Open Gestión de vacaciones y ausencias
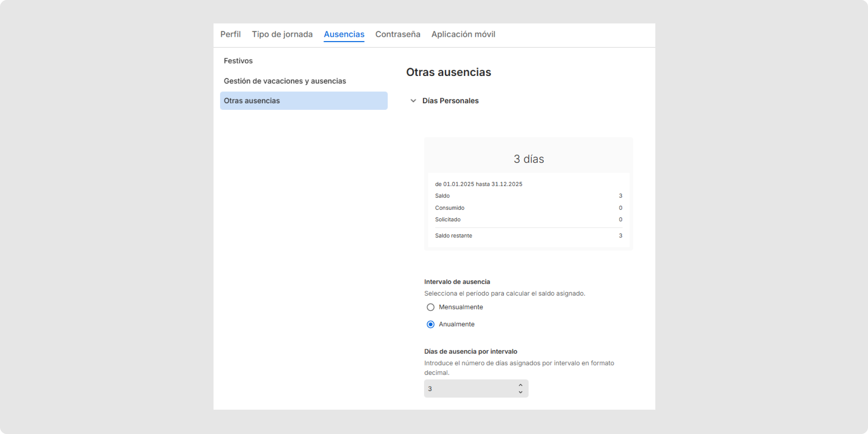This screenshot has height=434, width=868. tap(285, 81)
